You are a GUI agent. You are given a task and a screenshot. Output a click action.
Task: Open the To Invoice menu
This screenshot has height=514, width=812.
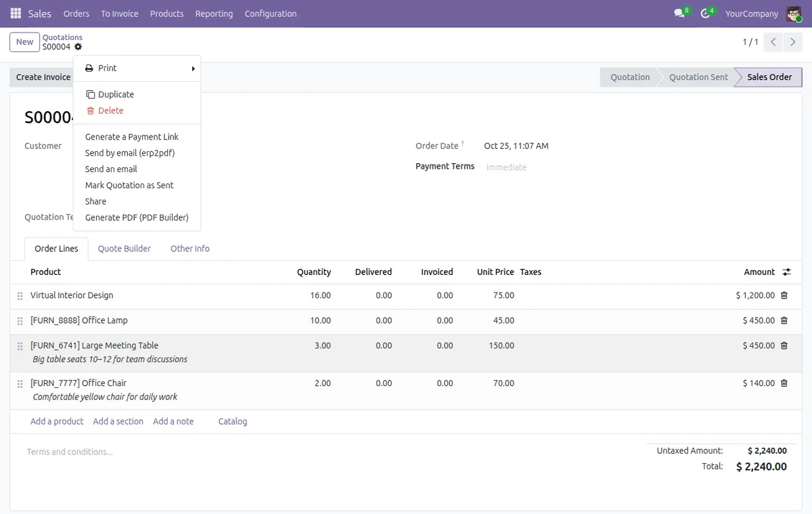(x=120, y=14)
